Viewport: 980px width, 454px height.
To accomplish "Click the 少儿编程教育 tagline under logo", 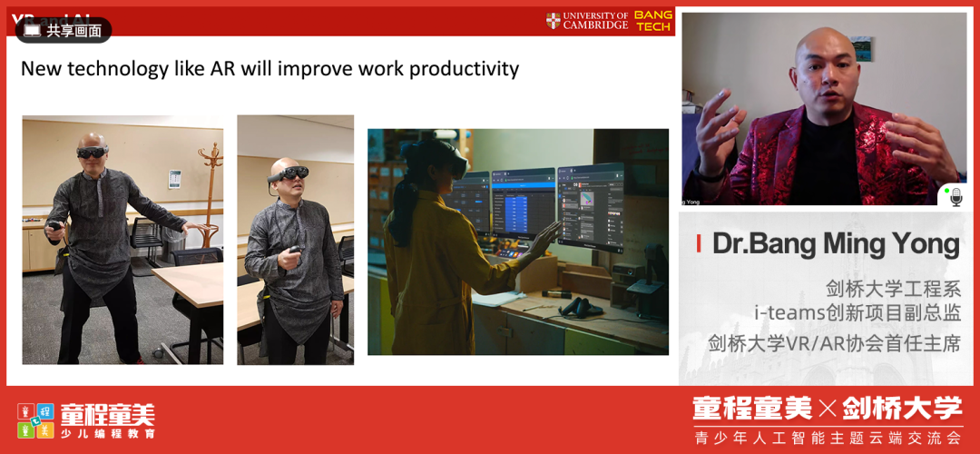I will pos(107,434).
